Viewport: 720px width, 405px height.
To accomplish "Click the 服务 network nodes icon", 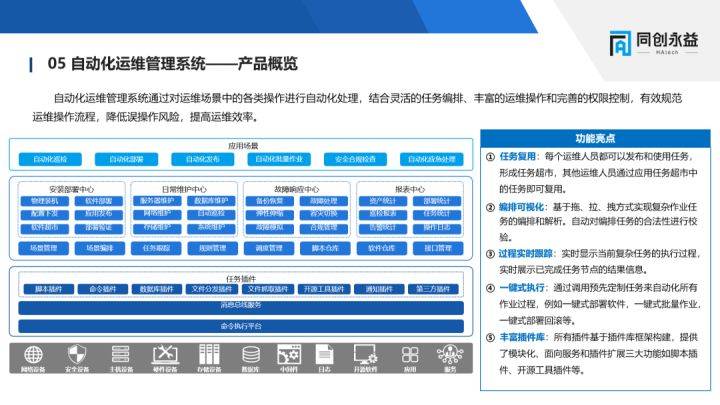I will pyautogui.click(x=449, y=355).
